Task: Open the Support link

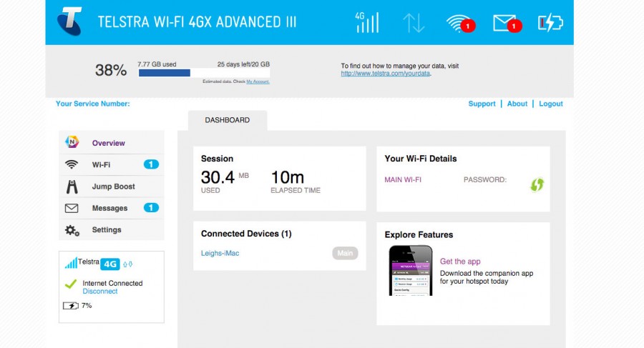Action: click(482, 104)
